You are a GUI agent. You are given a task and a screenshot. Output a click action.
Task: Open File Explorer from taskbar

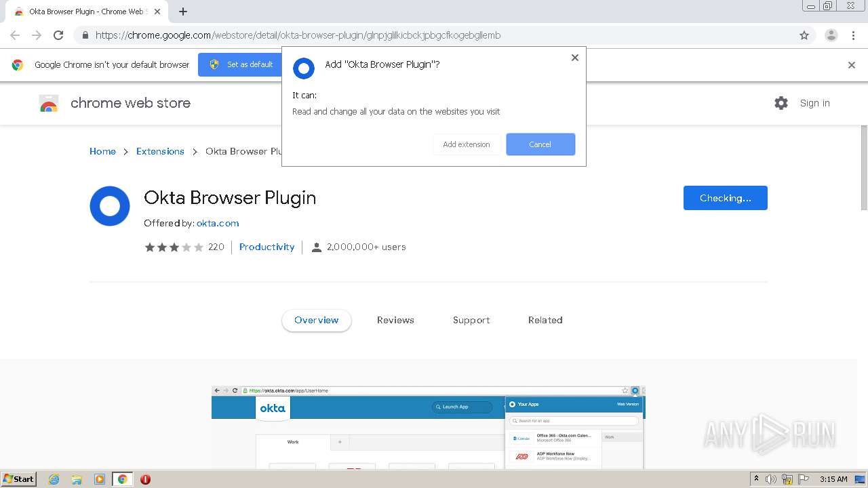click(x=77, y=479)
